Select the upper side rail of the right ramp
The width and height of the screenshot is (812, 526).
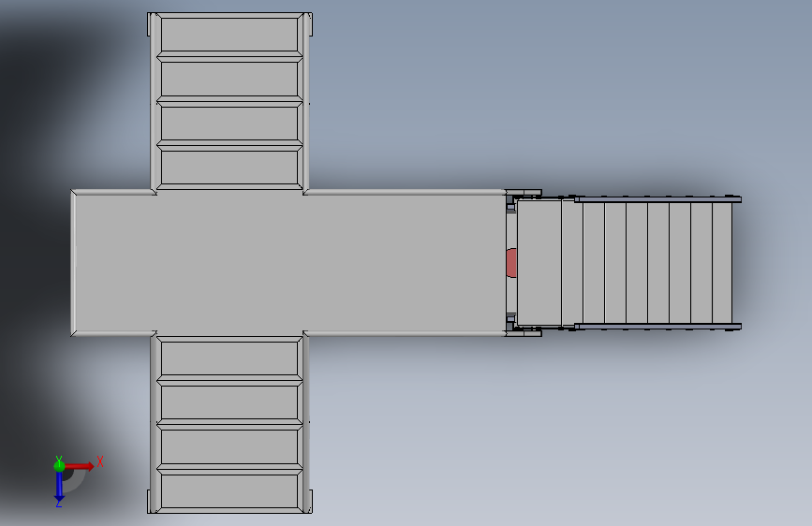click(657, 199)
